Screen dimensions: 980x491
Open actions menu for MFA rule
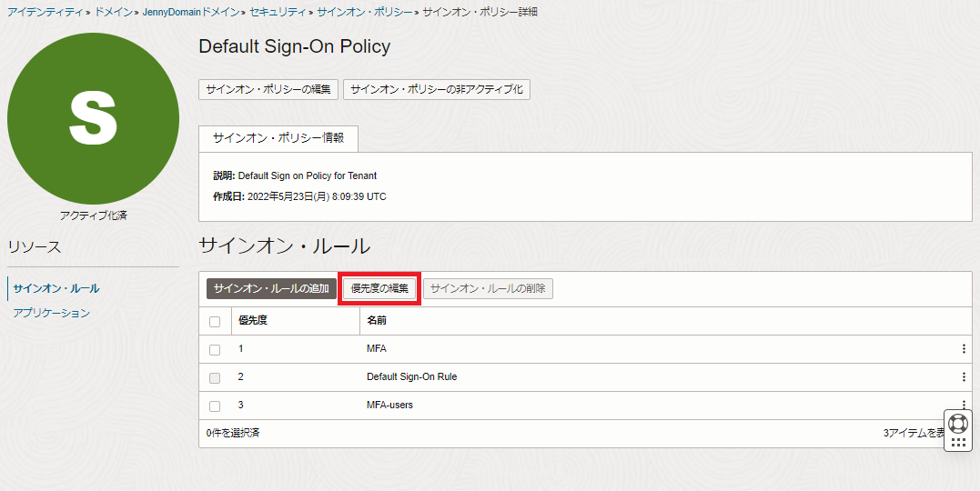point(964,349)
